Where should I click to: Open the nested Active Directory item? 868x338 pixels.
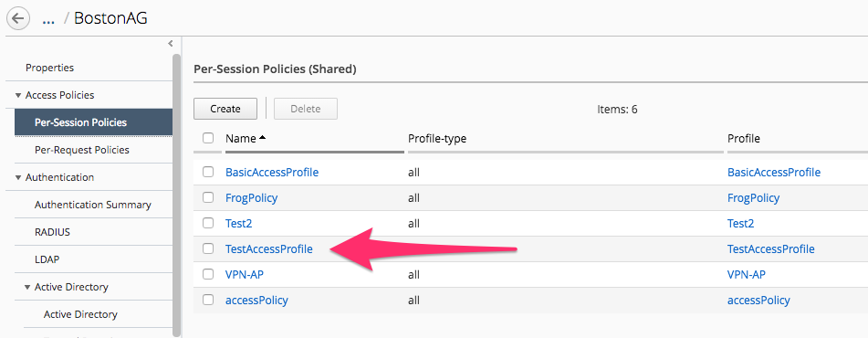pyautogui.click(x=81, y=314)
